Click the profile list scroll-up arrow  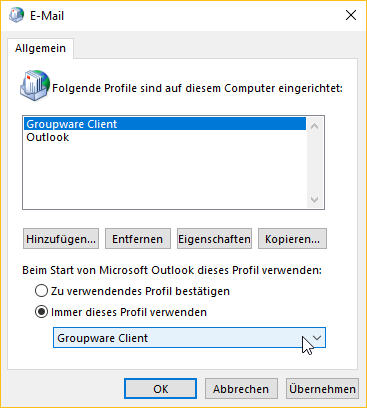tap(314, 126)
